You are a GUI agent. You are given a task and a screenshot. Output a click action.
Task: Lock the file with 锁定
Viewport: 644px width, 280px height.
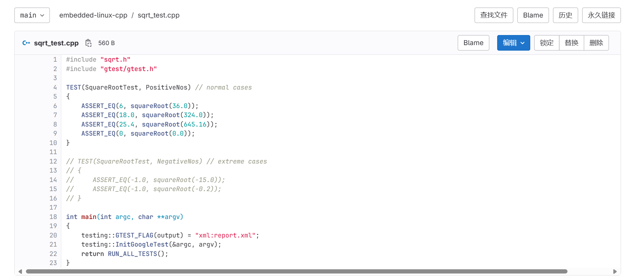tap(546, 43)
